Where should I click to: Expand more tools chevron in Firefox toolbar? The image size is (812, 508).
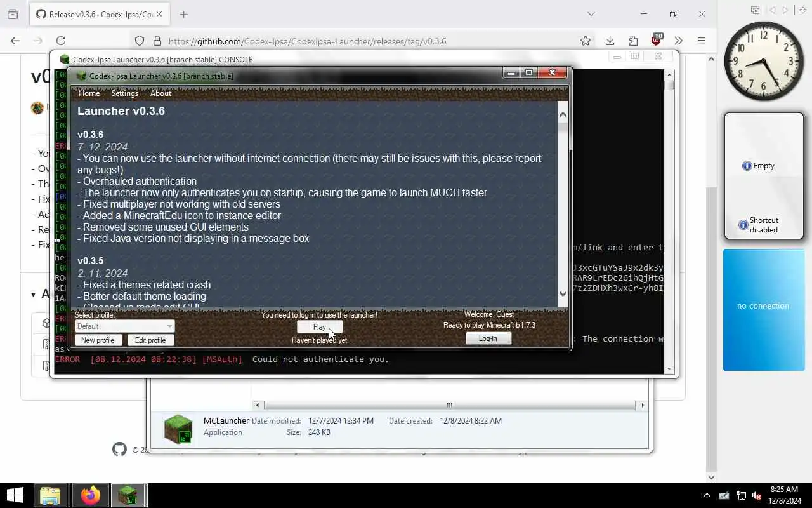click(x=678, y=41)
